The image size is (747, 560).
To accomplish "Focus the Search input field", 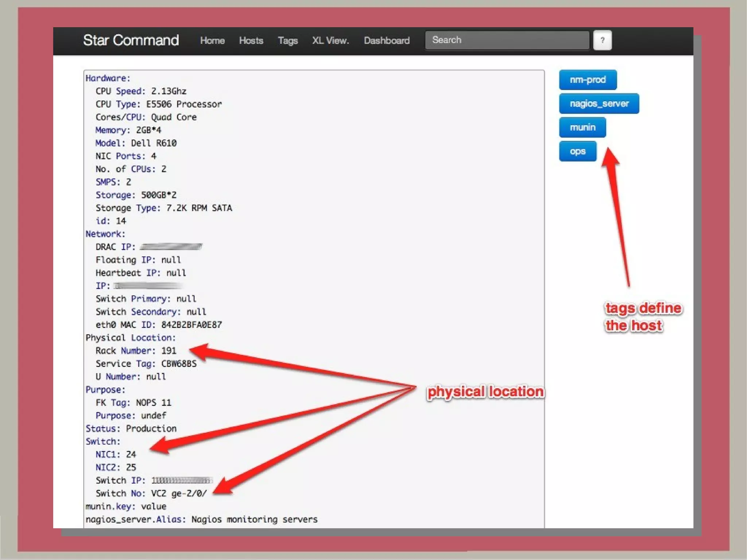I will [507, 40].
